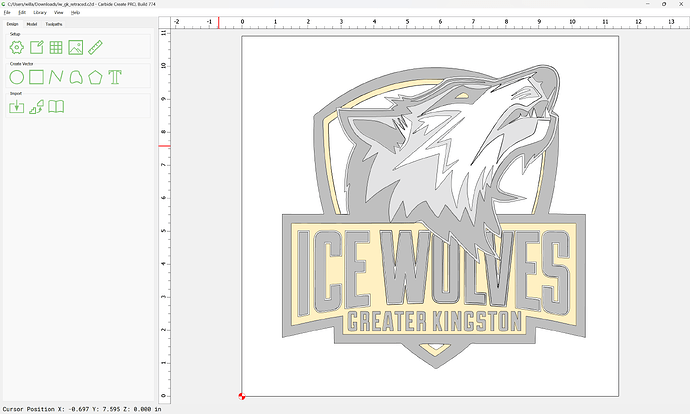Select the background image icon

[x=76, y=48]
